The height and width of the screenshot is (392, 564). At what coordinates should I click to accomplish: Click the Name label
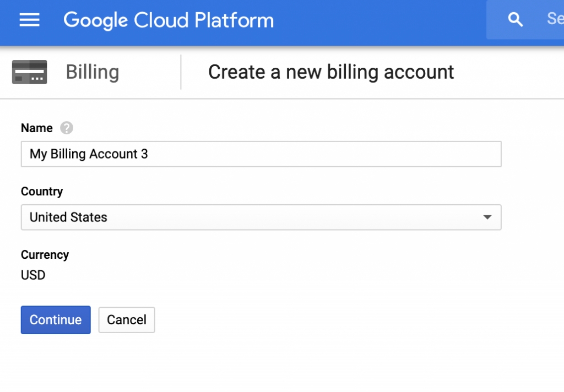pos(37,128)
